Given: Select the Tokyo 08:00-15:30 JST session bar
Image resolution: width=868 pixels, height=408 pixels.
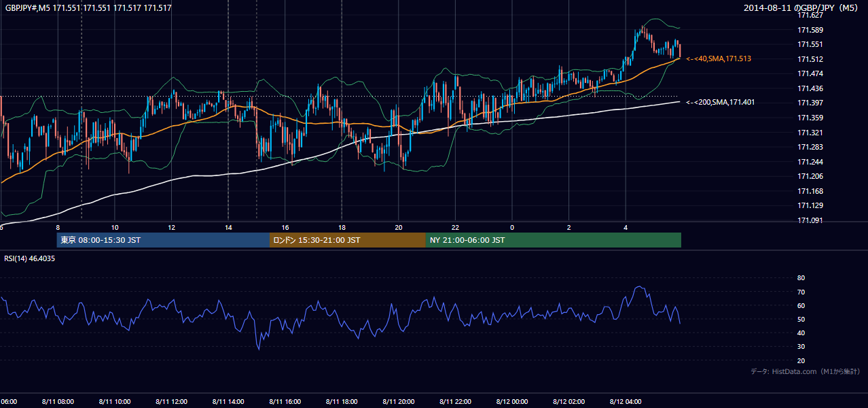Looking at the screenshot, I should click(163, 240).
